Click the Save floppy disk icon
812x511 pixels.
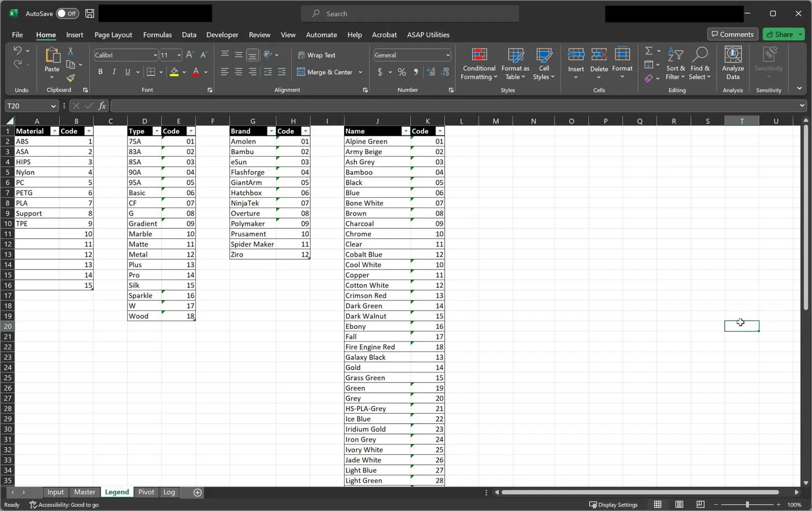click(x=90, y=14)
